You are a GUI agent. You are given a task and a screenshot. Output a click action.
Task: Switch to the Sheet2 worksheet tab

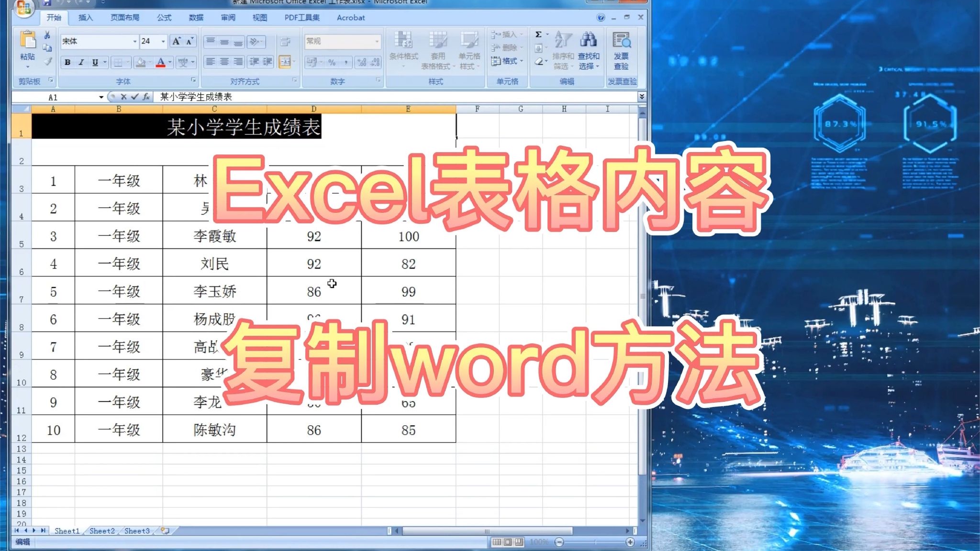[x=101, y=531]
